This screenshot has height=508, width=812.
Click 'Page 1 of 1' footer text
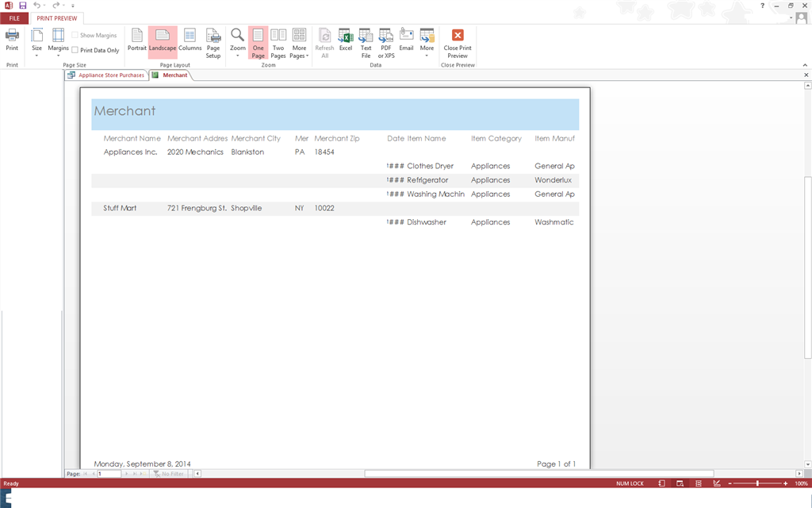(x=556, y=464)
